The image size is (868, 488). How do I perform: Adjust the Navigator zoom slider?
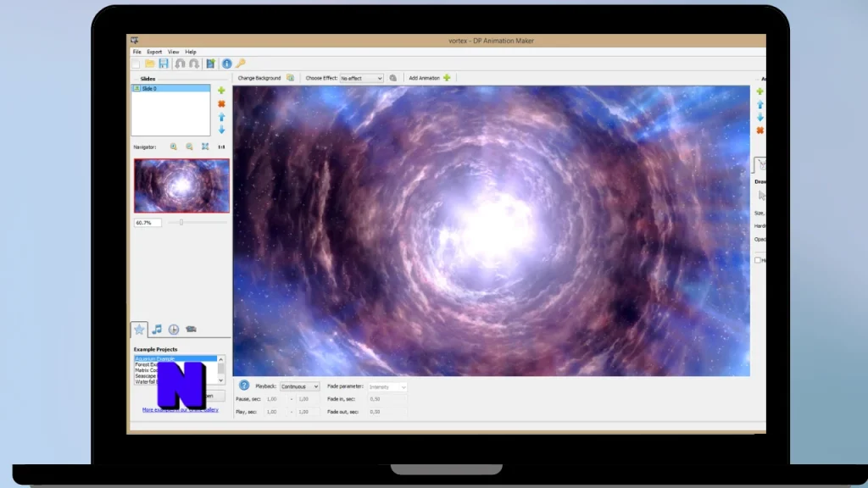pos(181,223)
